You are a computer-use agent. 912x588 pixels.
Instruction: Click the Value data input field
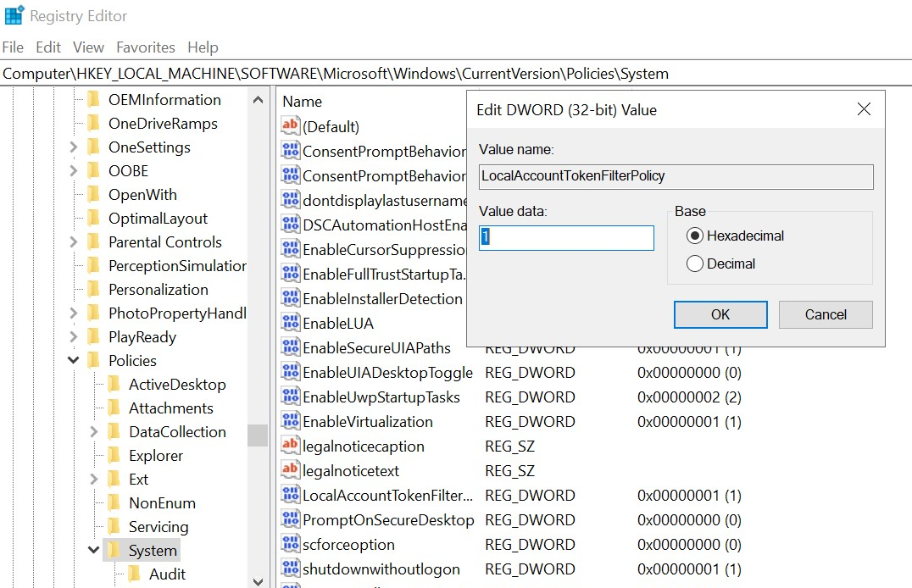pyautogui.click(x=566, y=238)
